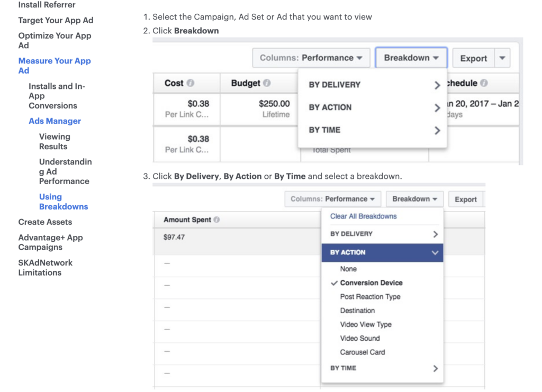The width and height of the screenshot is (542, 392).
Task: Open the Breakdown dropdown in lower image
Action: [x=414, y=199]
